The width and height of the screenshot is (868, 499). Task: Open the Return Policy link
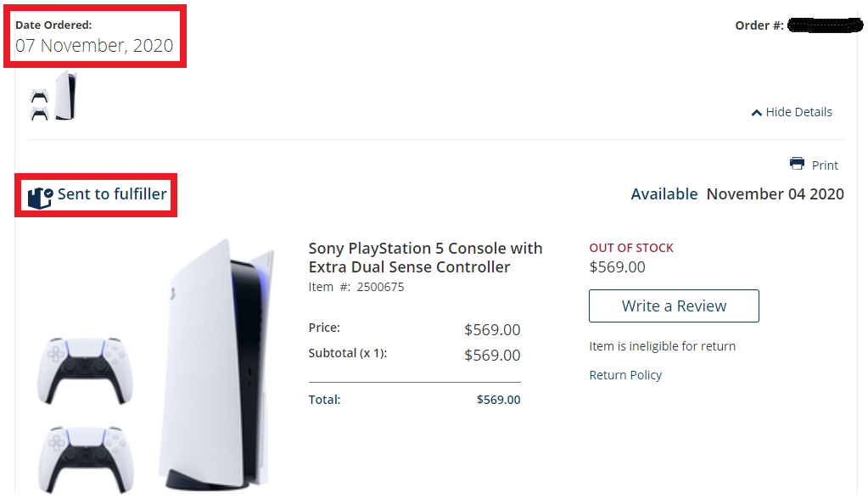click(625, 375)
